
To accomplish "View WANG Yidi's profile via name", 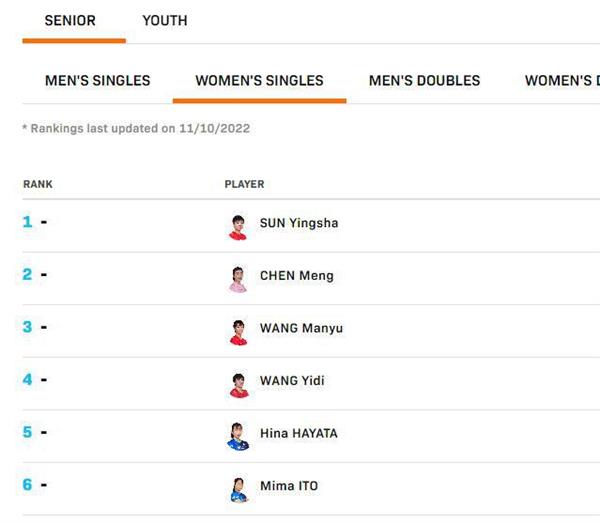I will (x=292, y=381).
